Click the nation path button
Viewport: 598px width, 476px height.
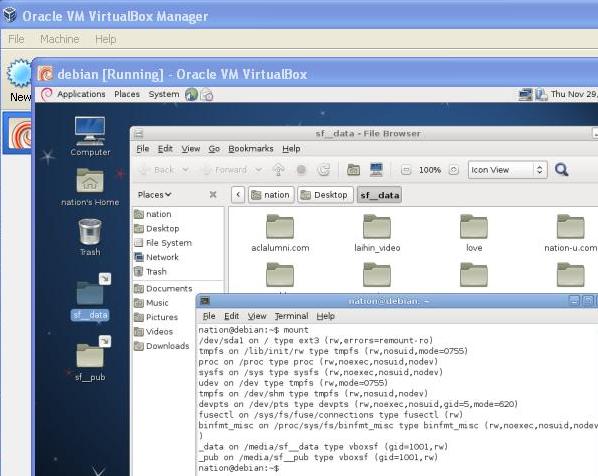click(x=271, y=195)
